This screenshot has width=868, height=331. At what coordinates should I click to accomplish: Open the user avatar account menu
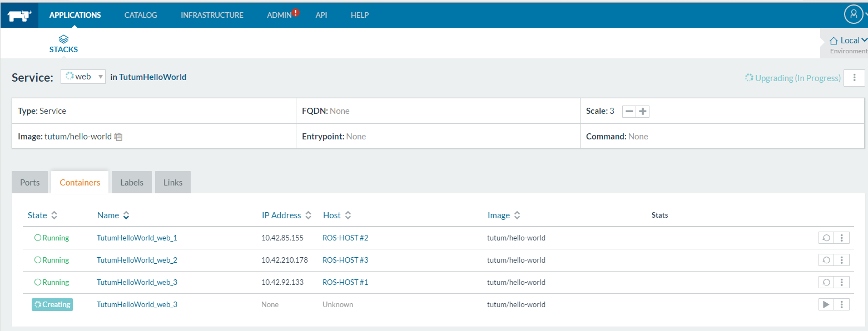coord(854,14)
